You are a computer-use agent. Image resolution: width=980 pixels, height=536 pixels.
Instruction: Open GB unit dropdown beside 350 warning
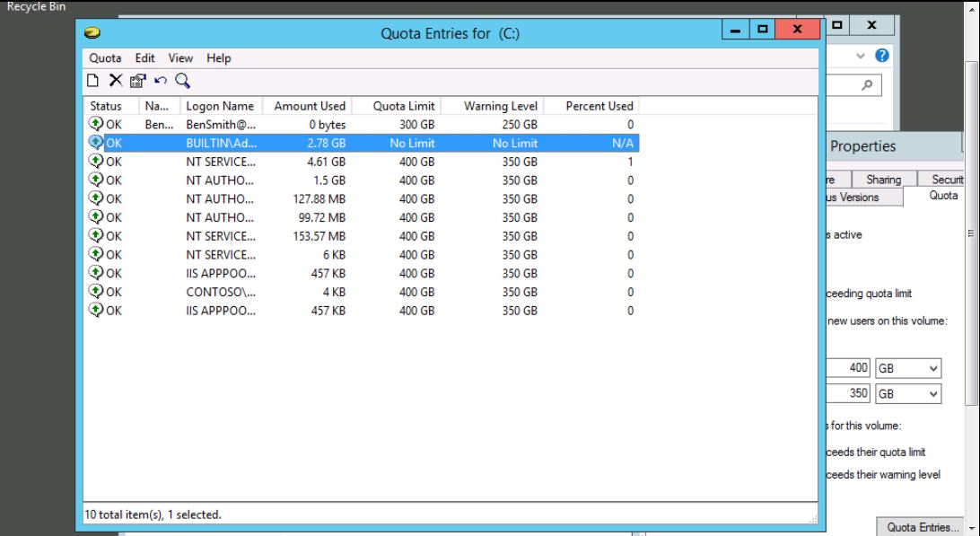(x=908, y=394)
